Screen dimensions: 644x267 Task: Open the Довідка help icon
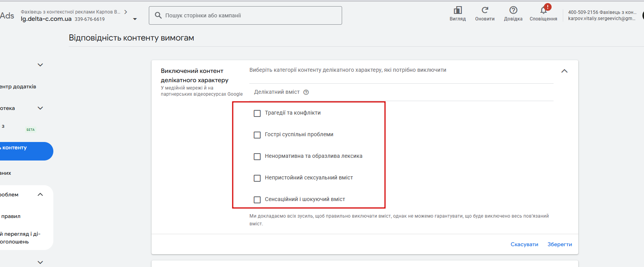click(x=513, y=10)
